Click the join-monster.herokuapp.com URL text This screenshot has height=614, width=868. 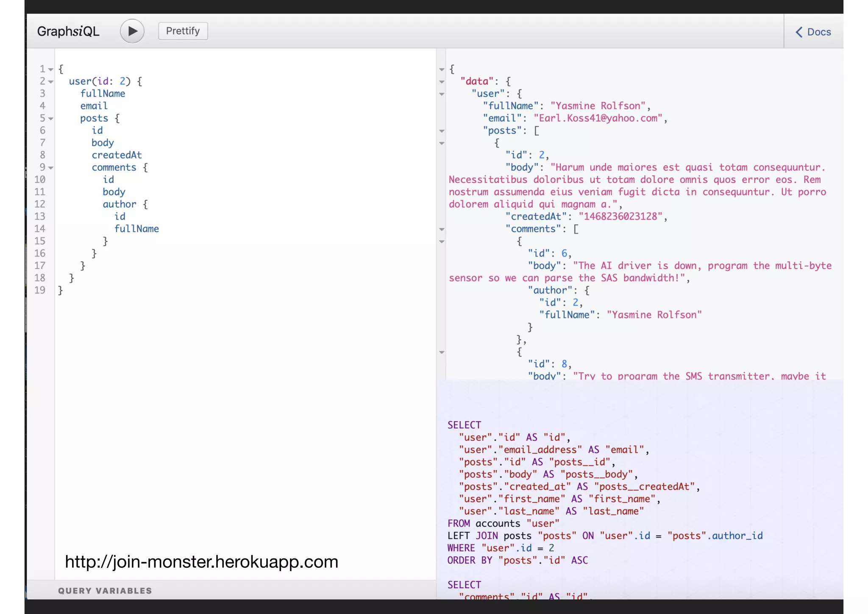pyautogui.click(x=201, y=562)
